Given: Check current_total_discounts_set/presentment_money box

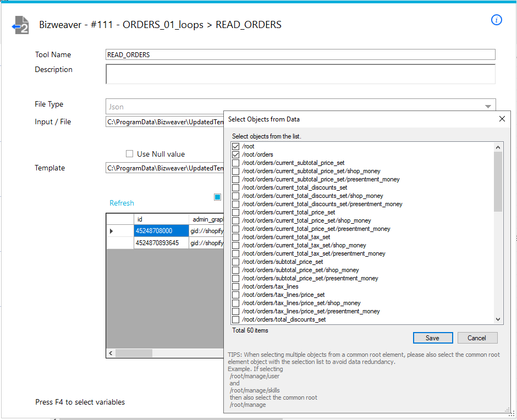Looking at the screenshot, I should [x=235, y=204].
